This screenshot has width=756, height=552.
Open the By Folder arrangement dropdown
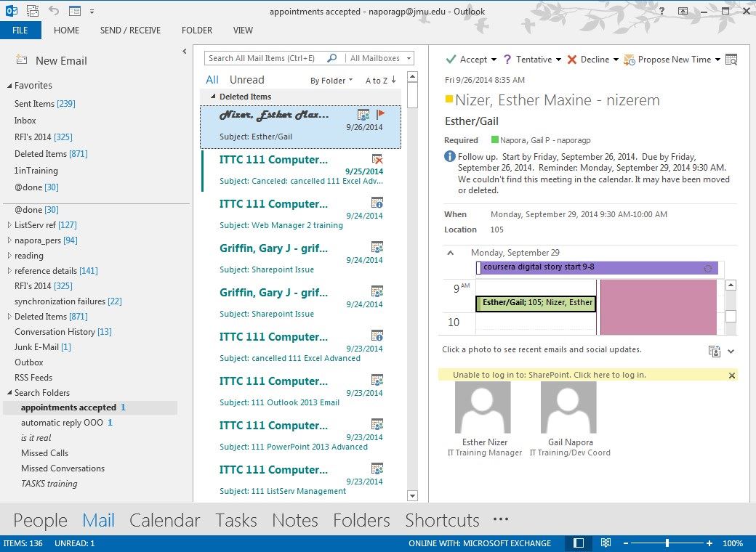click(331, 81)
